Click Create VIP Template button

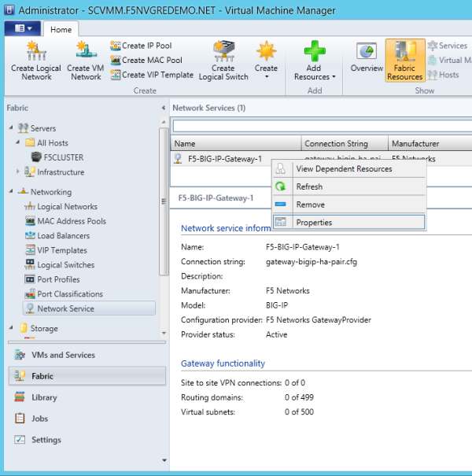click(151, 75)
